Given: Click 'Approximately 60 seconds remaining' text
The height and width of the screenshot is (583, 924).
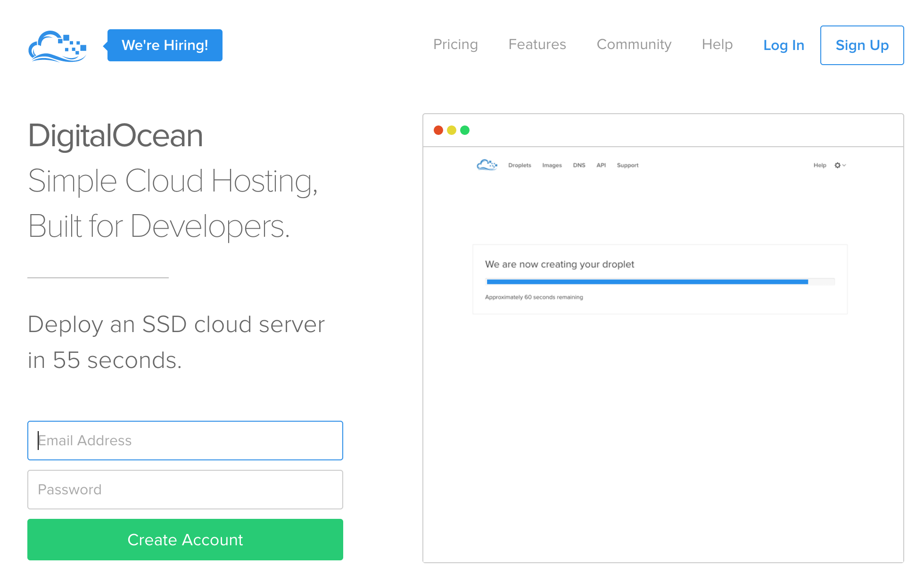Looking at the screenshot, I should click(x=534, y=297).
